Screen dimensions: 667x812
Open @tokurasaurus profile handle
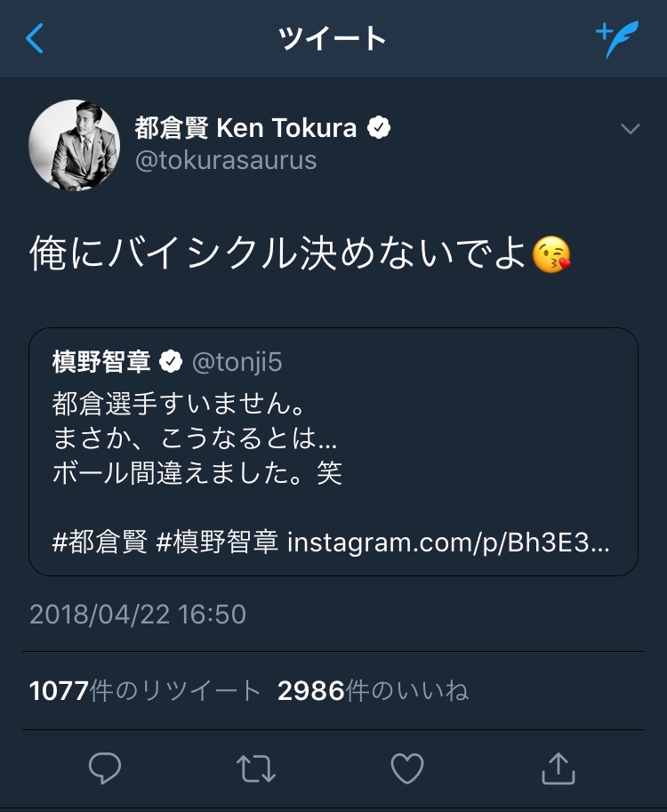[x=226, y=161]
